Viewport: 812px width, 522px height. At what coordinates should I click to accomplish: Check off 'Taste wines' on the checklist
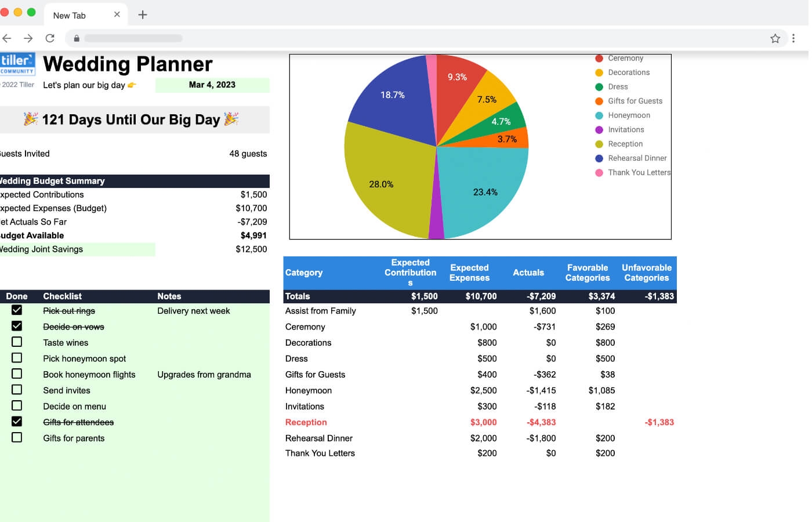click(x=17, y=342)
